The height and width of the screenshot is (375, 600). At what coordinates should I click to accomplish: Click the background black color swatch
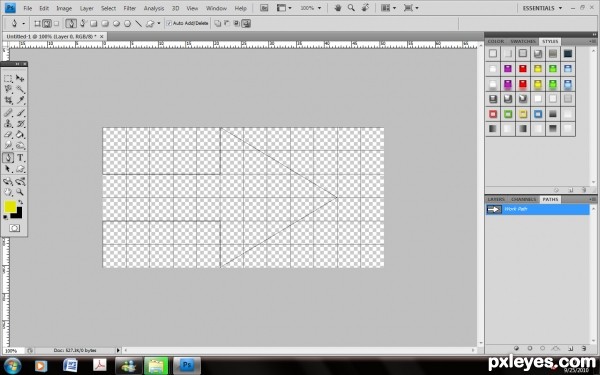click(18, 214)
